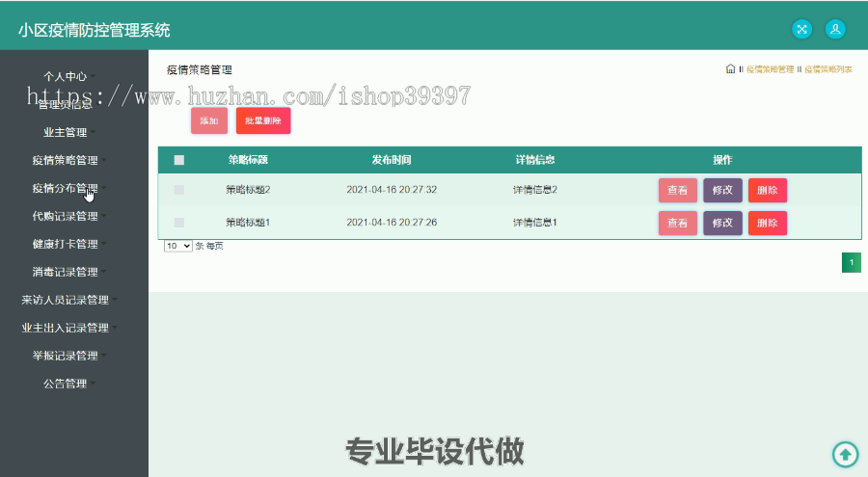Screen dimensions: 868x477
Task: Click the back-to-top arrow icon
Action: (x=845, y=454)
